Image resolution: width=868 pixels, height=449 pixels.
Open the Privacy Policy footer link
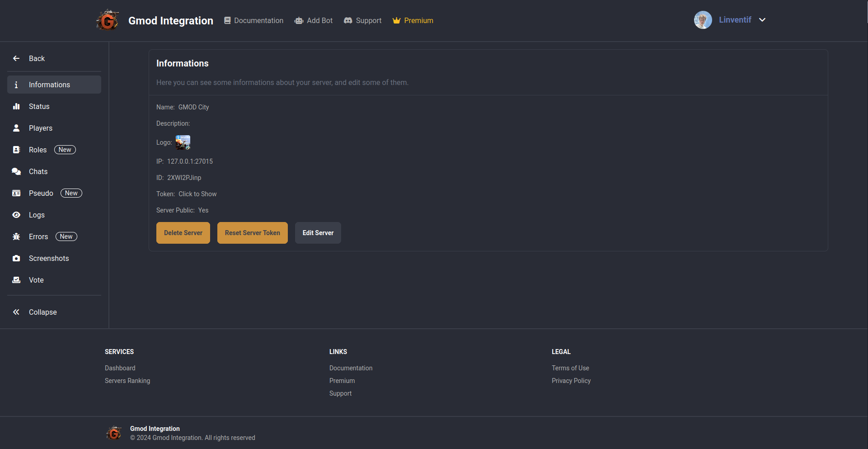[x=571, y=381]
